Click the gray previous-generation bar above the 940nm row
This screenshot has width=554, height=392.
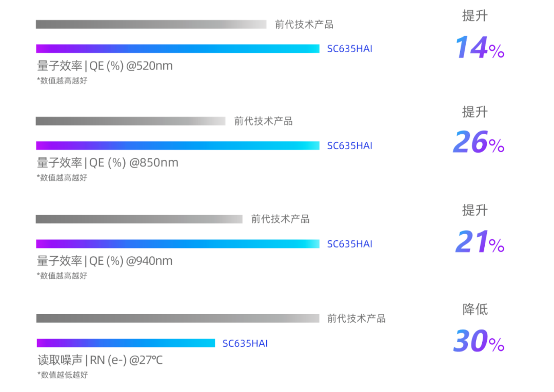(x=139, y=219)
